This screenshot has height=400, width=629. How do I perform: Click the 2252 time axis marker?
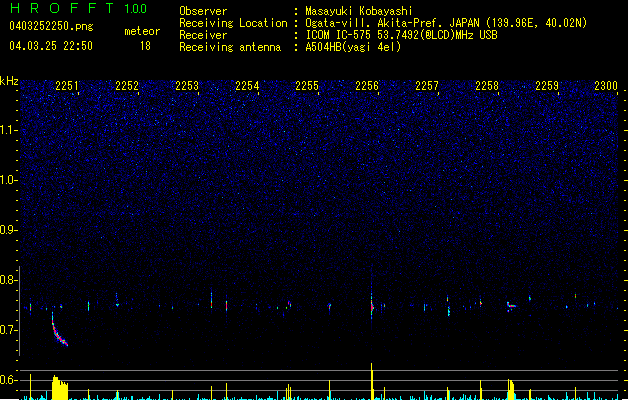click(127, 85)
